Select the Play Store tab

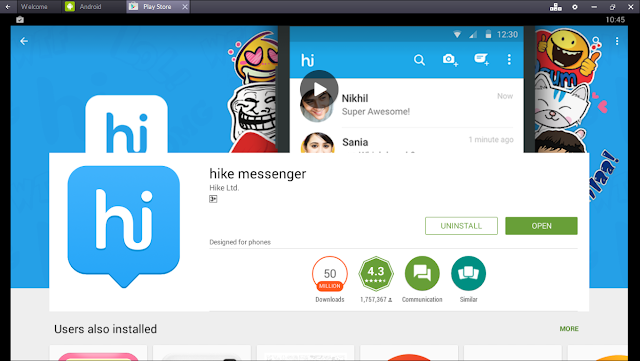tap(157, 7)
